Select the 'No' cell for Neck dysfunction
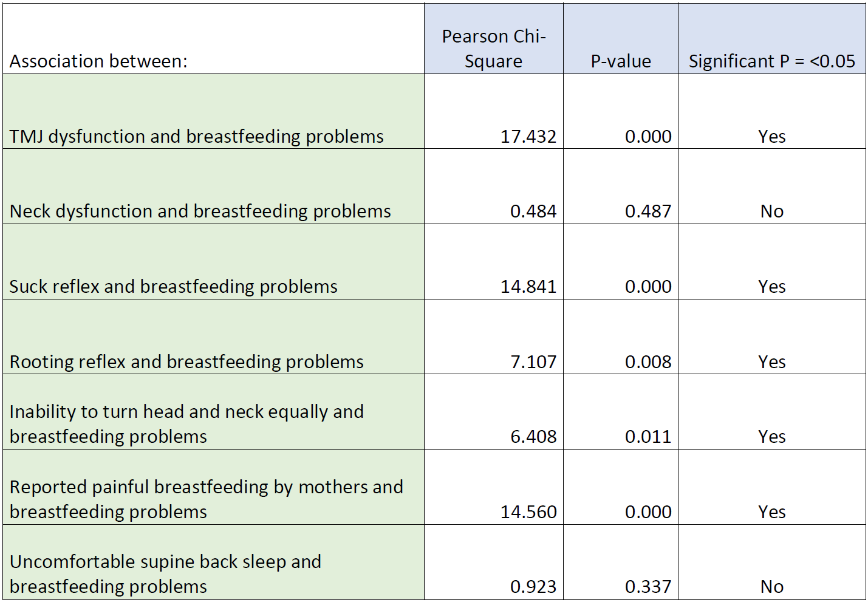The width and height of the screenshot is (868, 602). click(x=771, y=211)
